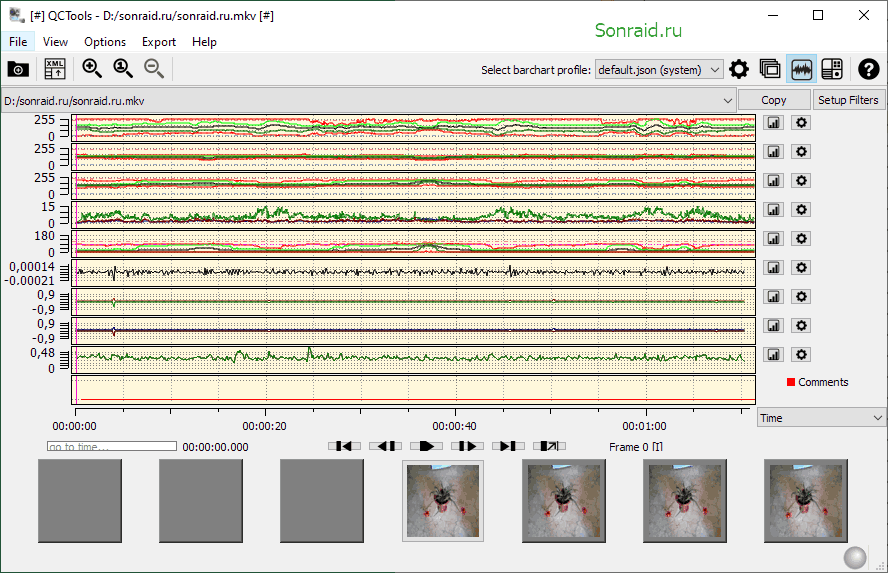Click the play button

click(x=426, y=446)
